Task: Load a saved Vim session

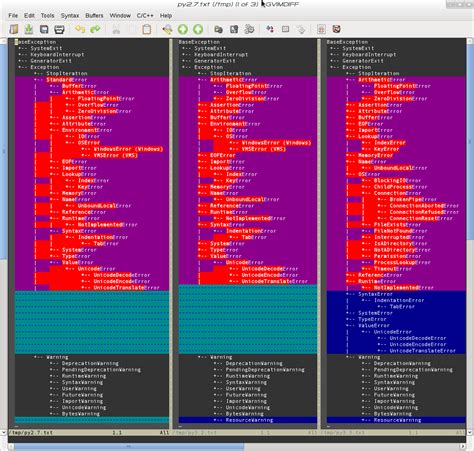Action: pos(218,29)
